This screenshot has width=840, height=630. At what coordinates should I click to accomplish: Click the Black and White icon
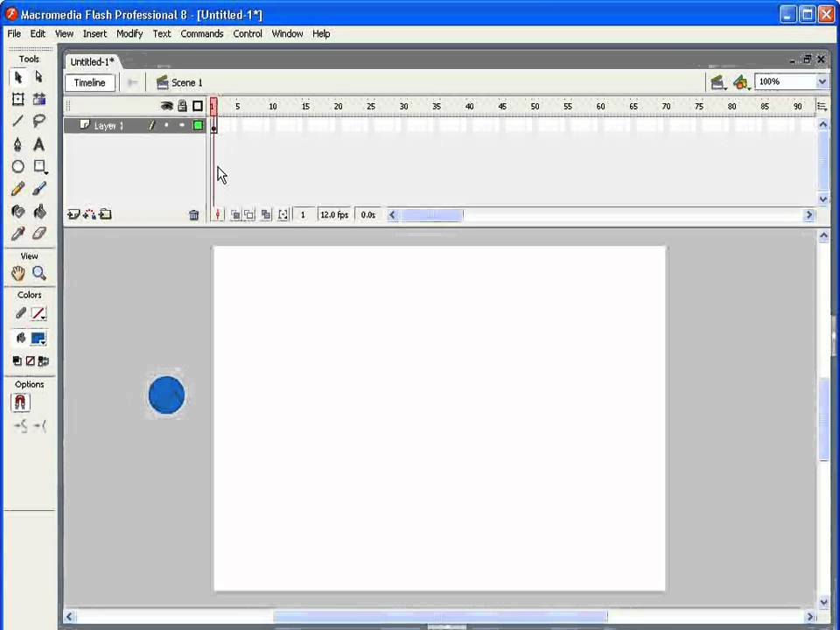(x=17, y=361)
